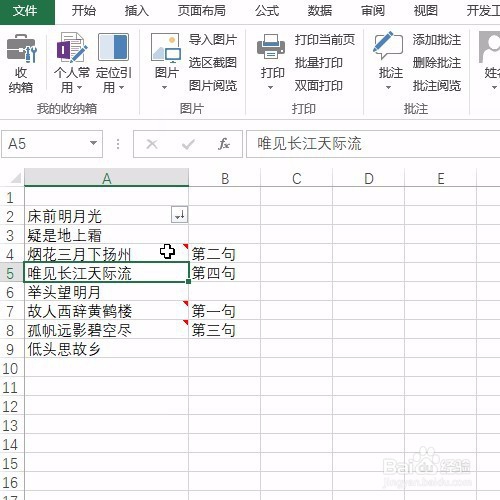The height and width of the screenshot is (500, 500).
Task: Switch to the 页面布局 tab
Action: tap(202, 11)
